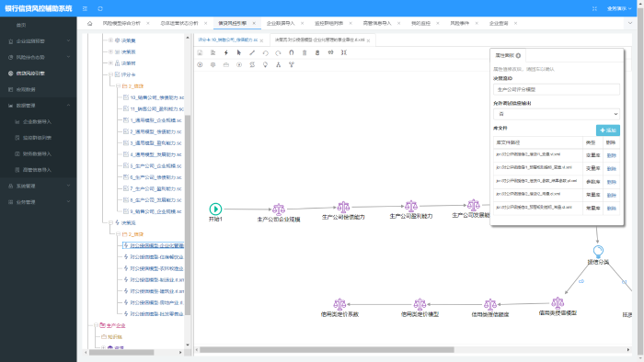Screen dimensions: 644x362
Task: Expand the 系统管理 sidebar menu
Action: [39, 187]
